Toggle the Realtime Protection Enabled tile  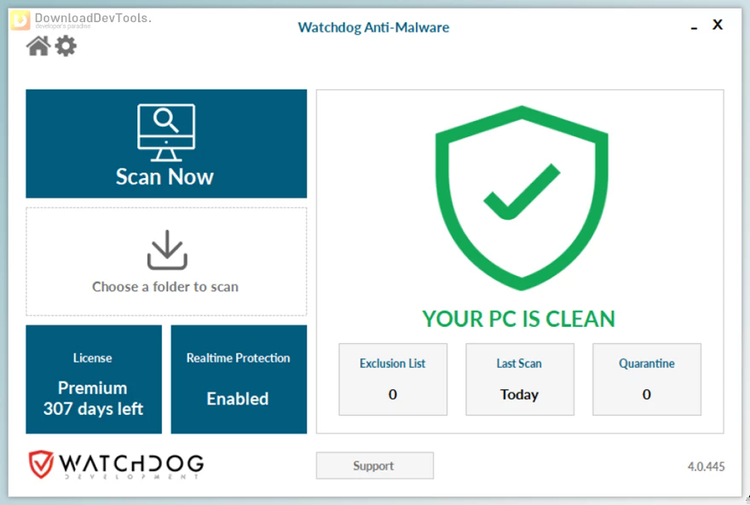coord(239,379)
